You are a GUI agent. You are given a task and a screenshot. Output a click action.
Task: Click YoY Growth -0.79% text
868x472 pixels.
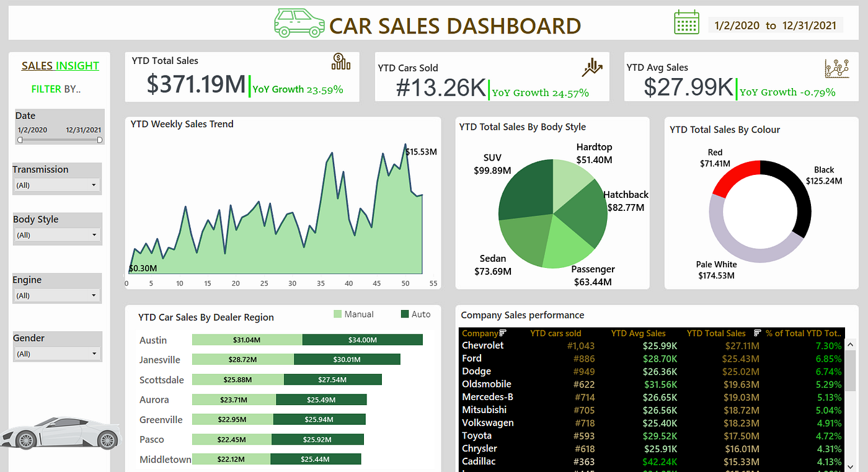[787, 92]
